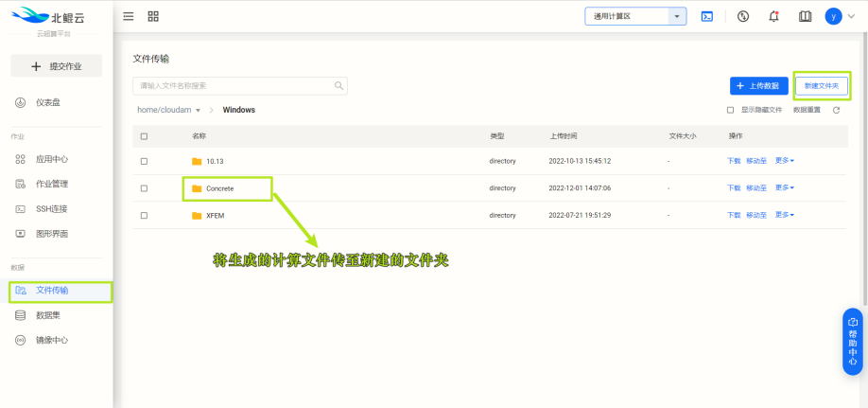Click the 新建文件夹 button
868x408 pixels.
point(822,86)
